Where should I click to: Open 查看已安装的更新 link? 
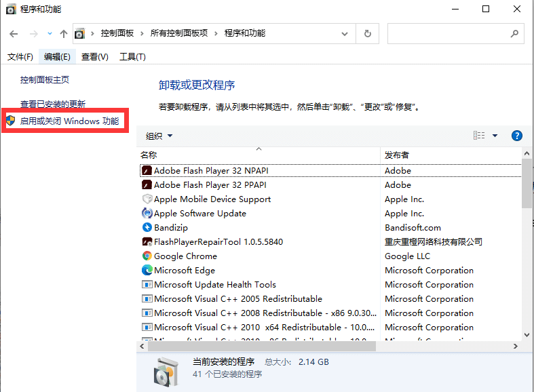pyautogui.click(x=53, y=104)
